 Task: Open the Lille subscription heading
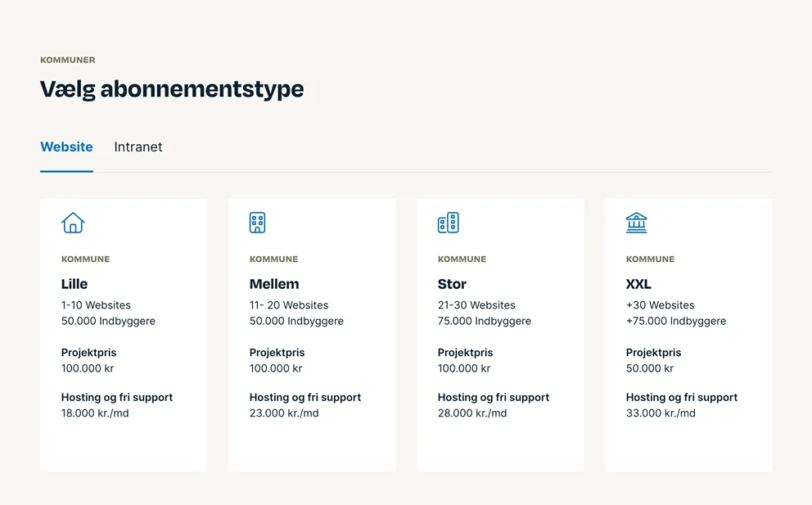pyautogui.click(x=74, y=284)
